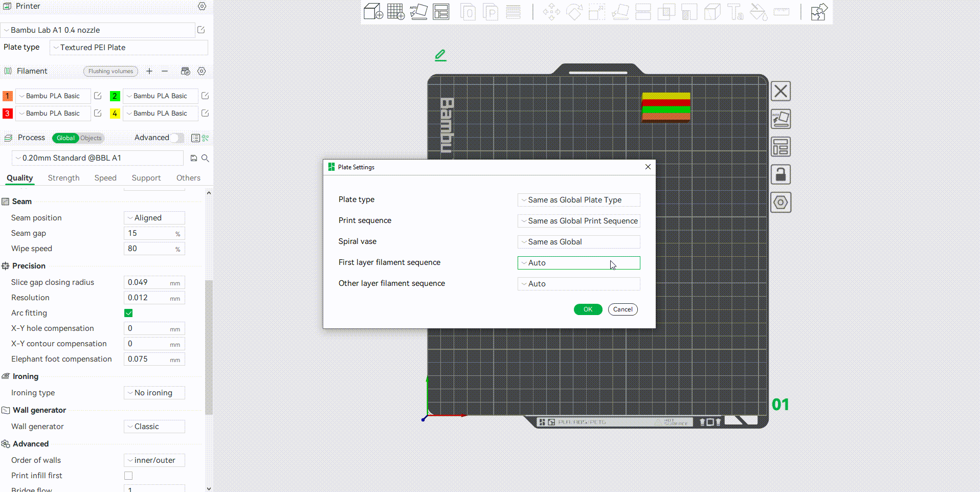This screenshot has height=492, width=980.
Task: Open the Seam position dropdown
Action: pyautogui.click(x=154, y=218)
